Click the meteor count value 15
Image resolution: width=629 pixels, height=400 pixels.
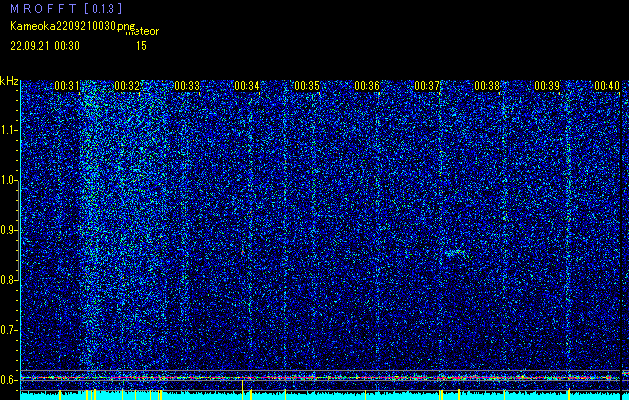tap(141, 46)
